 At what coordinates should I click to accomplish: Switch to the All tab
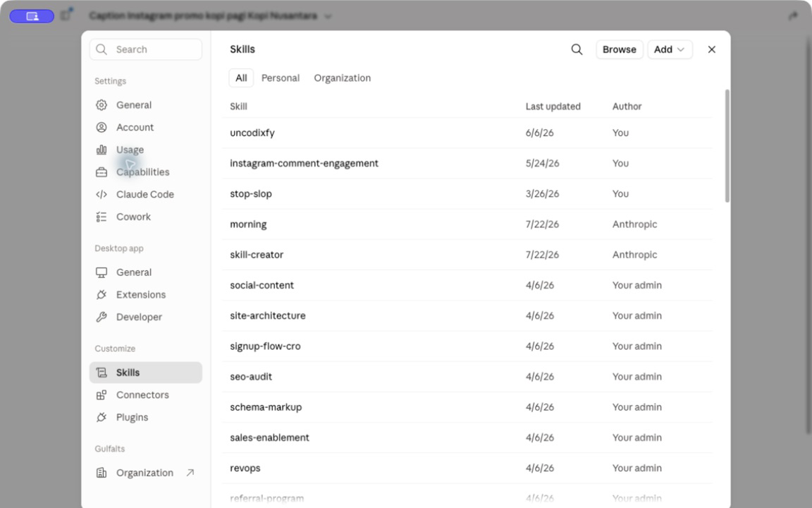click(241, 78)
